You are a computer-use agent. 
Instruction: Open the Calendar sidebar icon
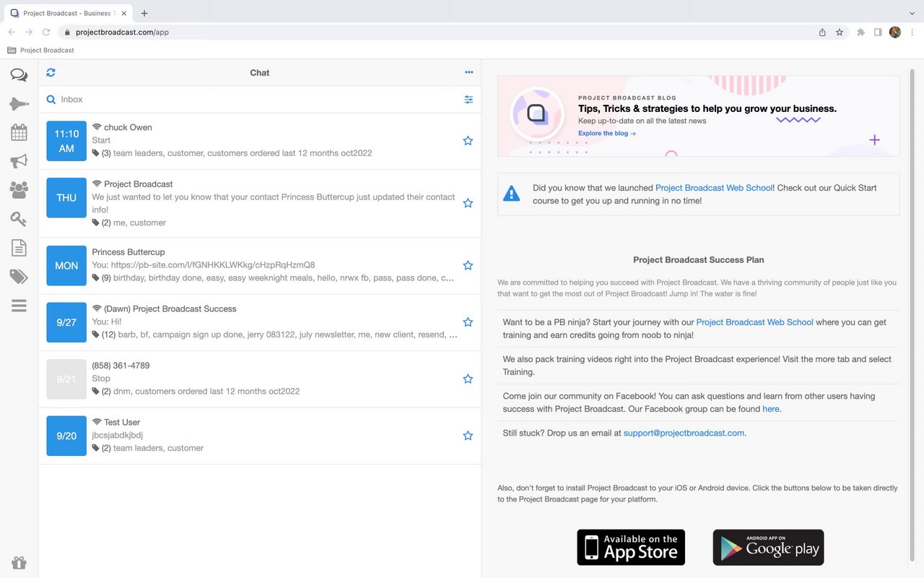[x=19, y=132]
